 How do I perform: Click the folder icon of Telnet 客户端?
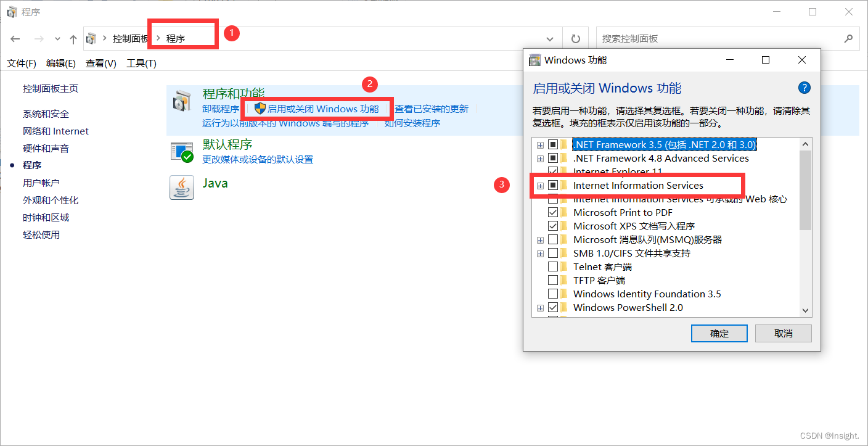564,266
